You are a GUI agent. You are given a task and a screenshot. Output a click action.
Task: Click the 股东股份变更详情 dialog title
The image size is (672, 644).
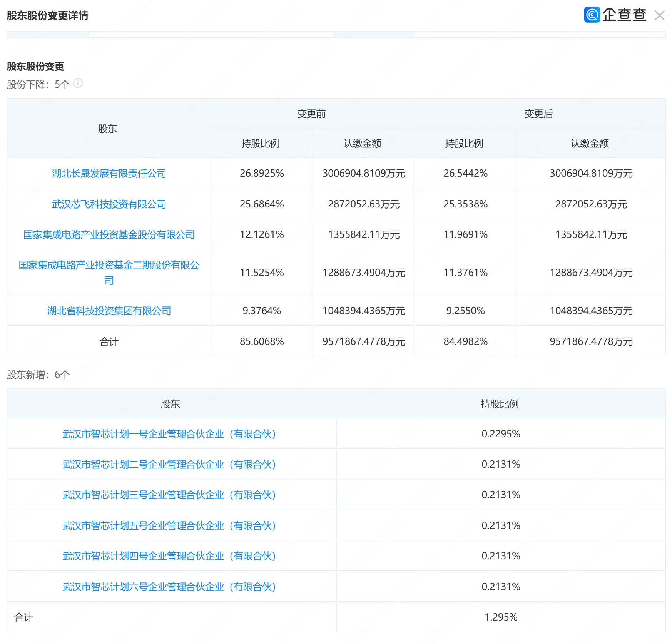pos(48,15)
